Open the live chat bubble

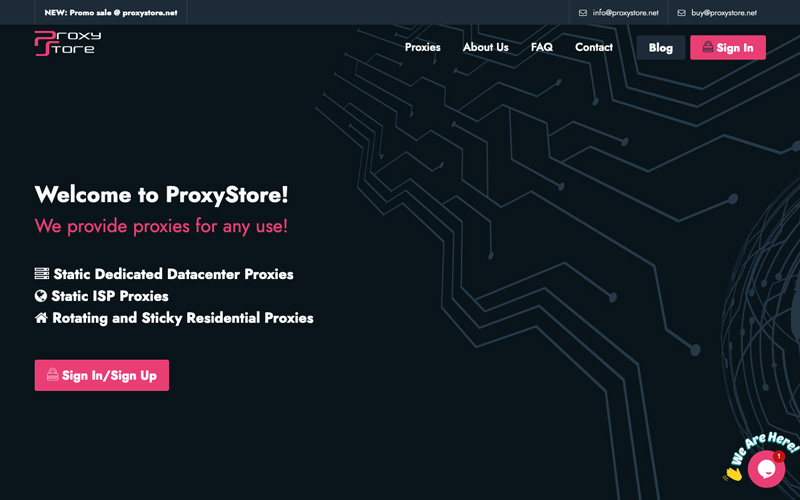[x=766, y=469]
